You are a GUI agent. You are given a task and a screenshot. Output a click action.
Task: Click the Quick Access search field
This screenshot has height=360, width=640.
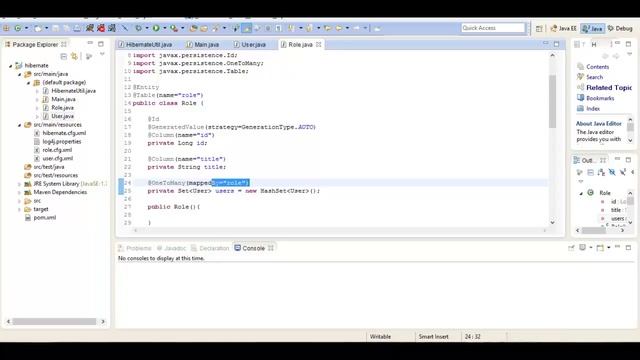pos(493,28)
